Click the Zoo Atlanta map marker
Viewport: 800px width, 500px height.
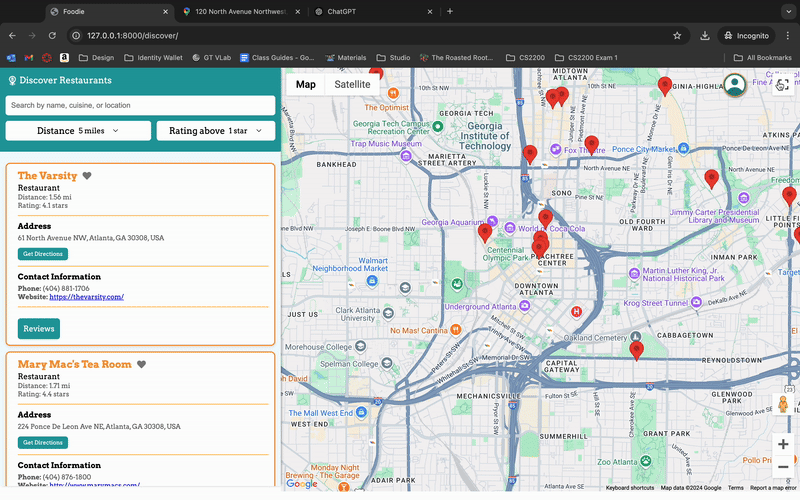pos(646,461)
